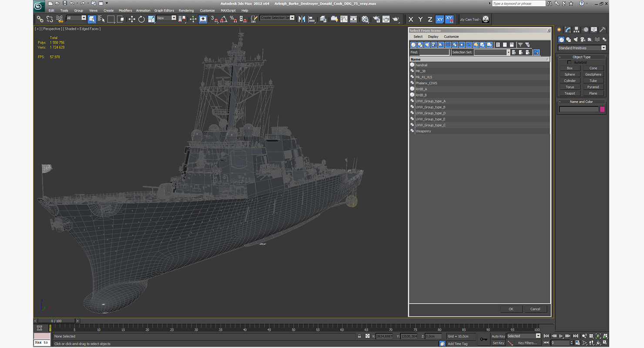Toggle Display Cameras filter in dialog

434,44
